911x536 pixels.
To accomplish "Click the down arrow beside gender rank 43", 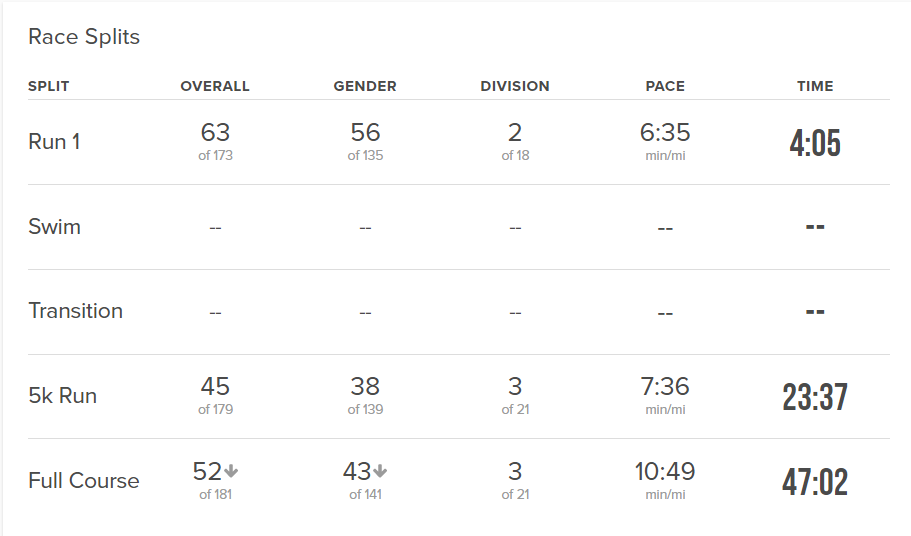I will pos(380,472).
